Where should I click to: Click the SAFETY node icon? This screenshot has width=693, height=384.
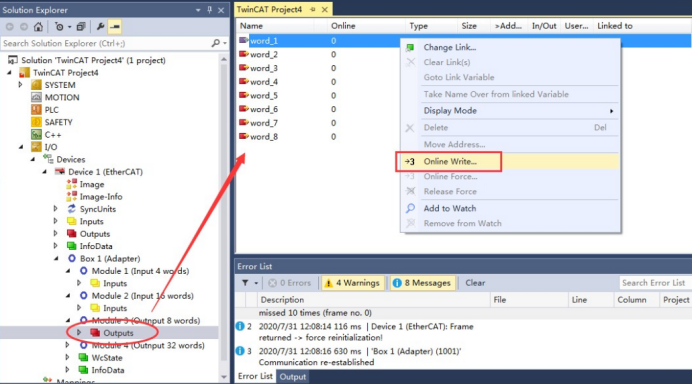(x=36, y=122)
